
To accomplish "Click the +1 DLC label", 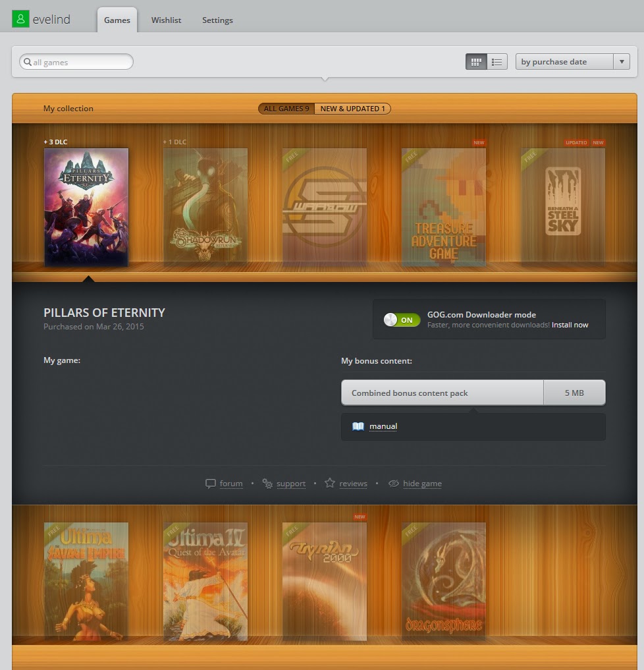I will pyautogui.click(x=174, y=142).
